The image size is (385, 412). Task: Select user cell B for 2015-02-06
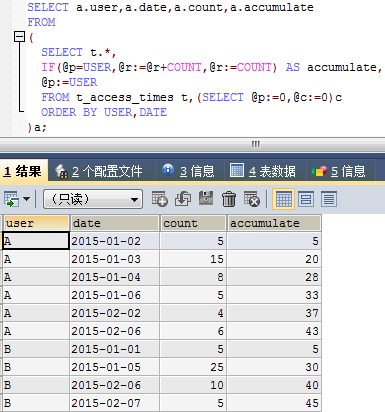click(36, 385)
